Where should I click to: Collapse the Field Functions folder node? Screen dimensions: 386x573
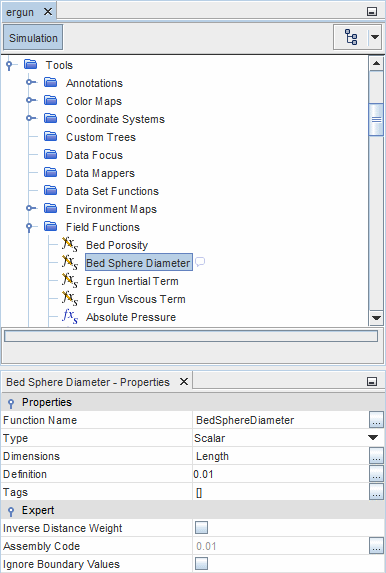[29, 227]
